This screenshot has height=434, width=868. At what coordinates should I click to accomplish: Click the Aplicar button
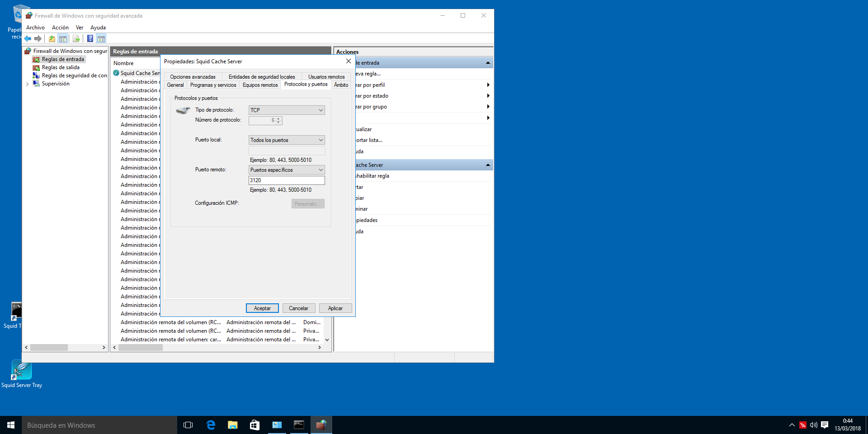point(335,308)
